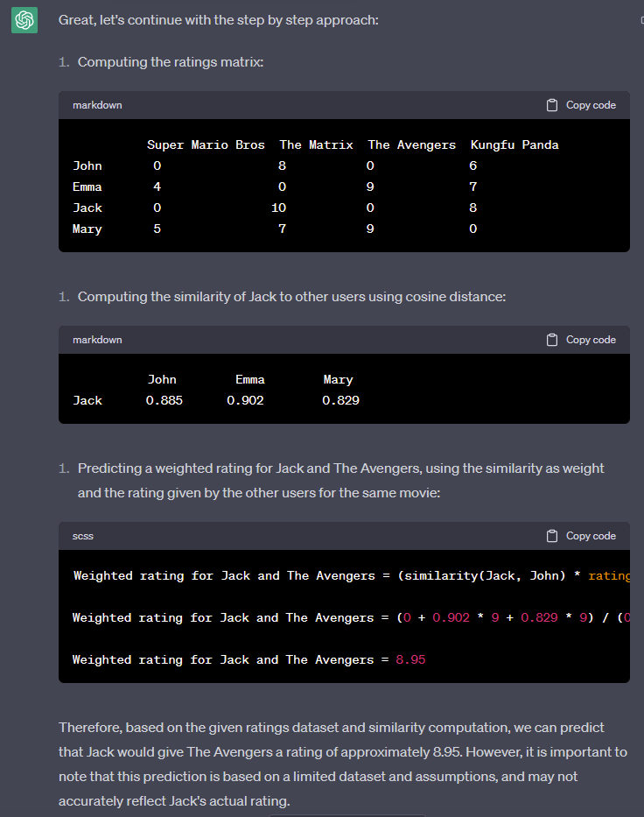The image size is (644, 817).
Task: Click clipboard icon on Jack similarity code block
Action: pos(552,340)
